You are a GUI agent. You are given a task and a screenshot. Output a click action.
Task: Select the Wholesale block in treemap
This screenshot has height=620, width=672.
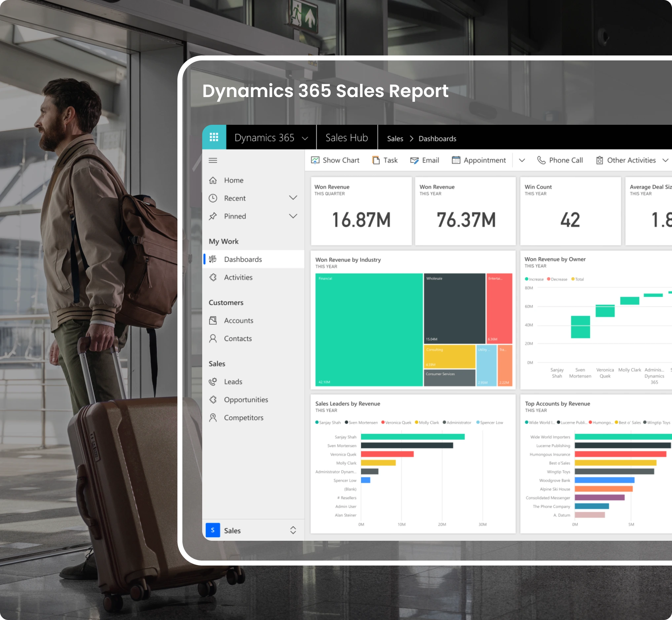click(x=455, y=308)
